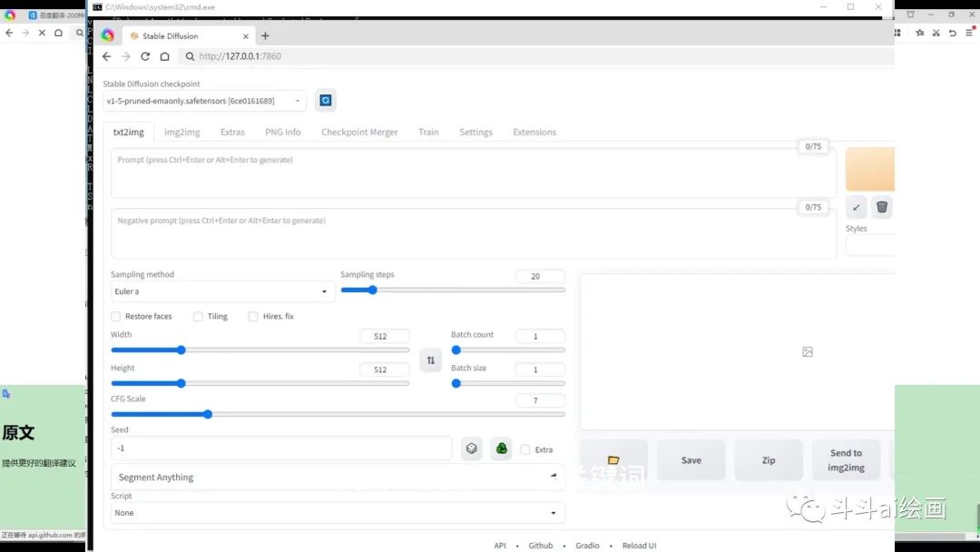The height and width of the screenshot is (552, 980).
Task: Click into the Prompt text box
Action: pyautogui.click(x=474, y=173)
